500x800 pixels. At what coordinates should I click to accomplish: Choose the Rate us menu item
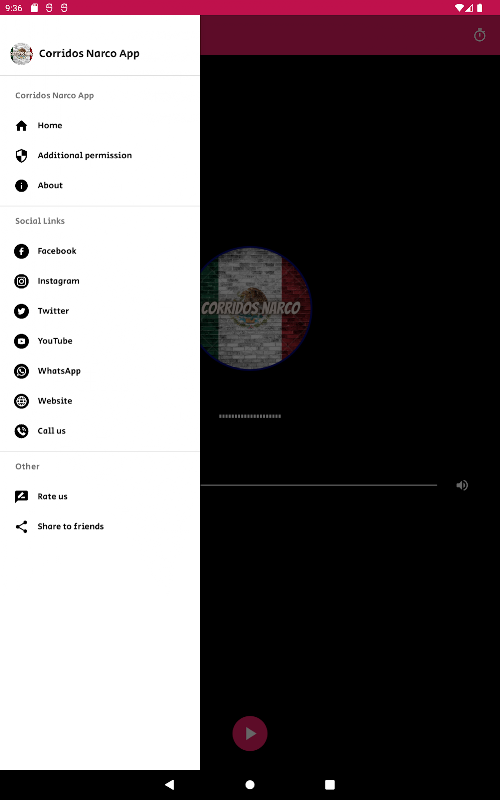tap(100, 496)
